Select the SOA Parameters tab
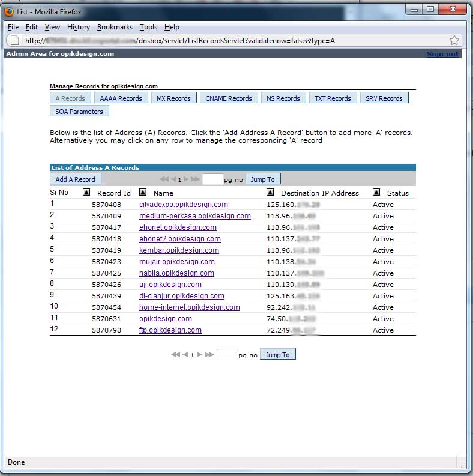The image size is (473, 476). (79, 112)
